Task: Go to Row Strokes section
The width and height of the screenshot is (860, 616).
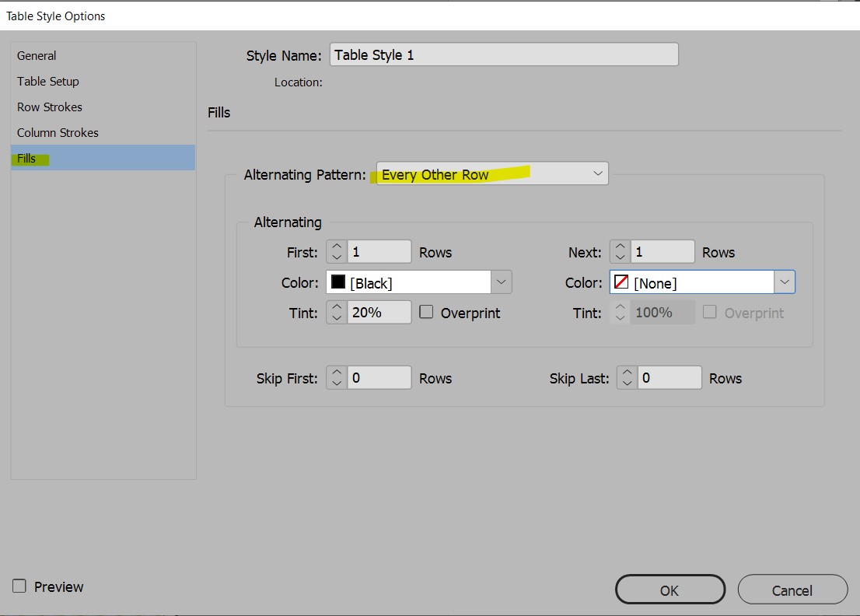Action: pos(50,107)
